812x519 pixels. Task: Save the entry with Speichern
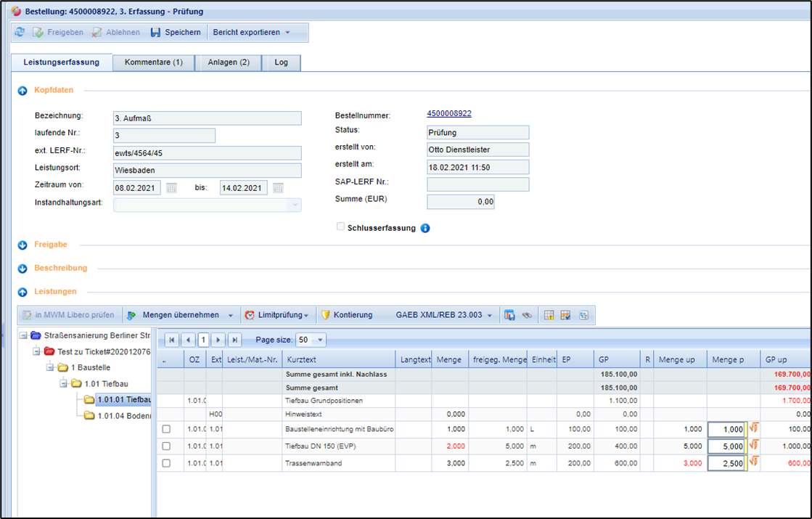click(176, 33)
